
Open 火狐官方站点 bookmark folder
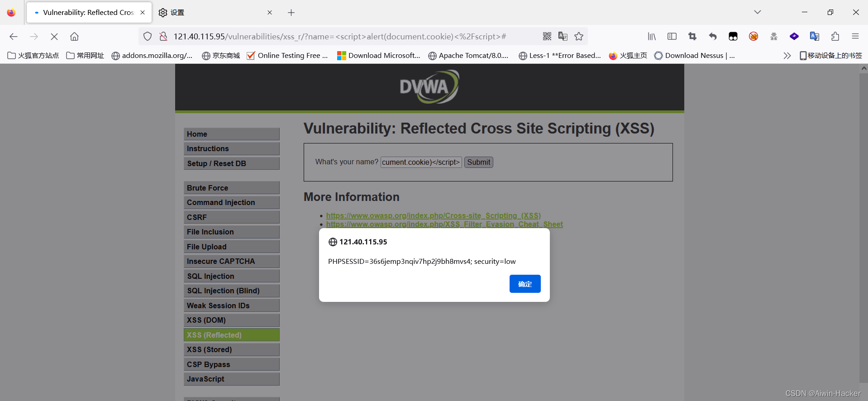pyautogui.click(x=33, y=56)
